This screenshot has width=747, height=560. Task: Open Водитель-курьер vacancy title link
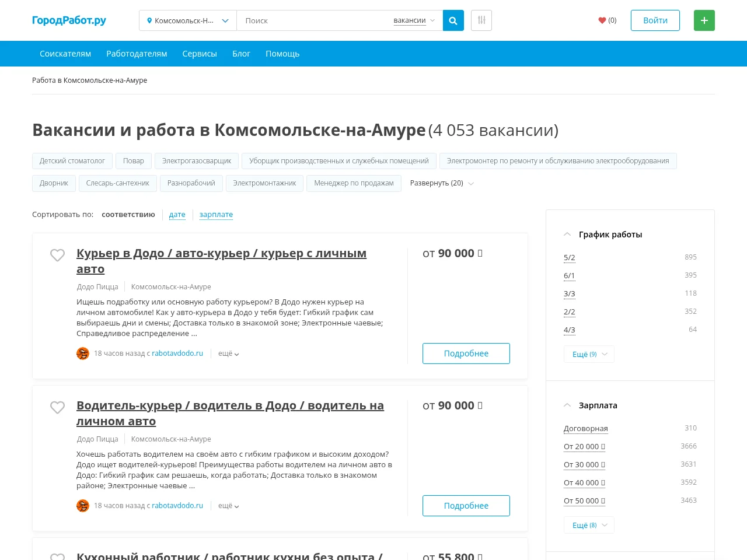(230, 414)
